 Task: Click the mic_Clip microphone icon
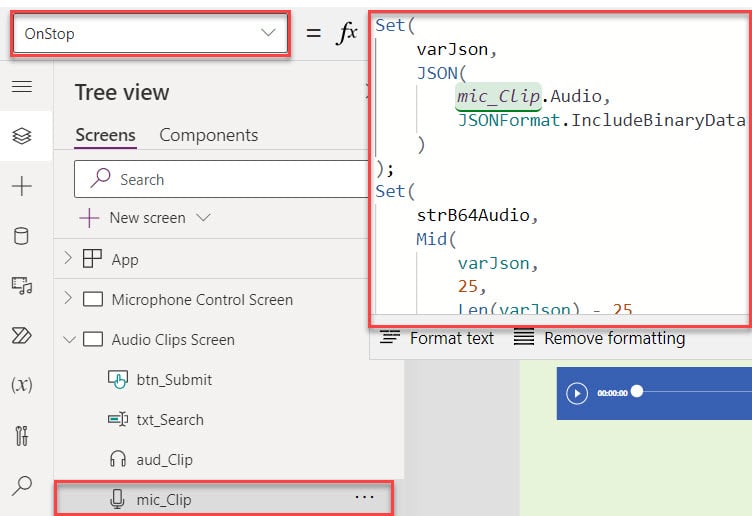pos(117,499)
